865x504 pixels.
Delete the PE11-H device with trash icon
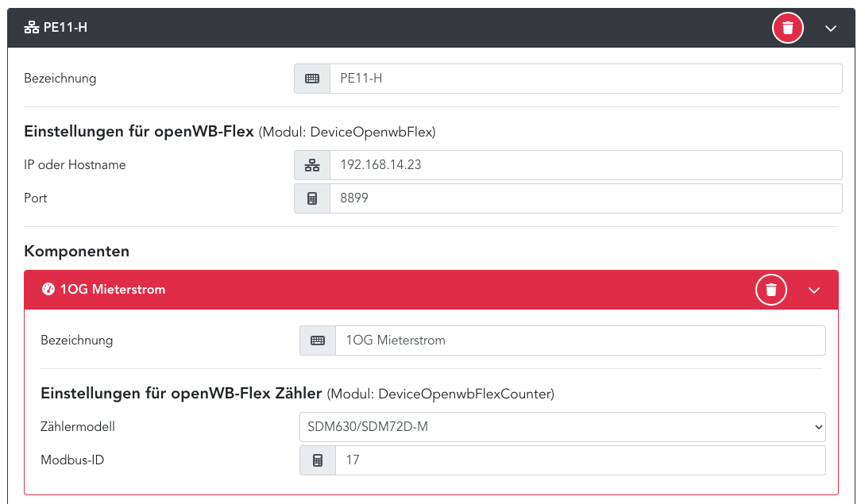[787, 29]
